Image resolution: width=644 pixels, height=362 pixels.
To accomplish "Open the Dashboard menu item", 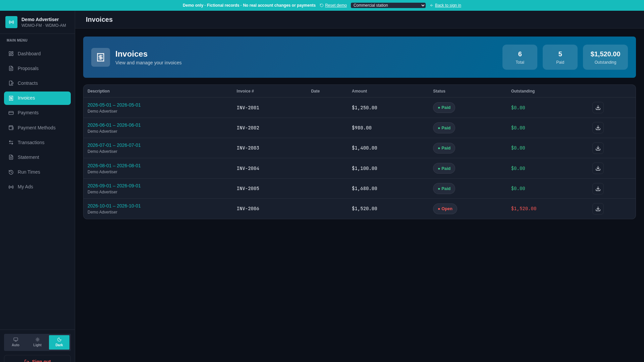I will click(37, 54).
